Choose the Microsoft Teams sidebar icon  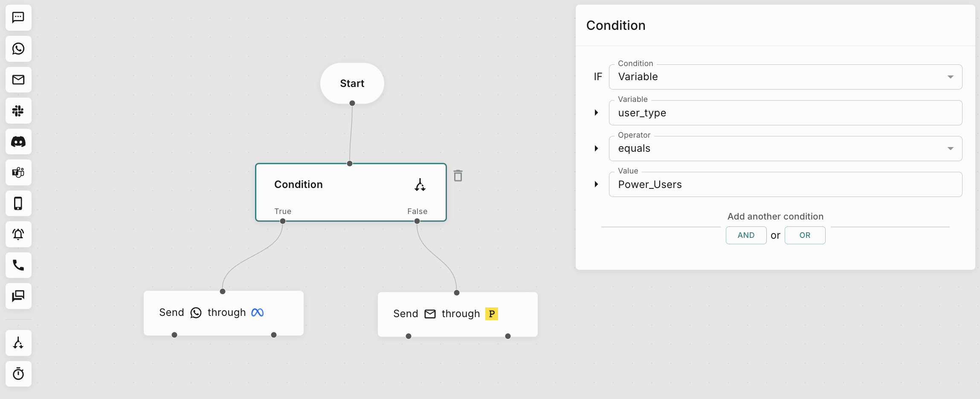[x=18, y=173]
